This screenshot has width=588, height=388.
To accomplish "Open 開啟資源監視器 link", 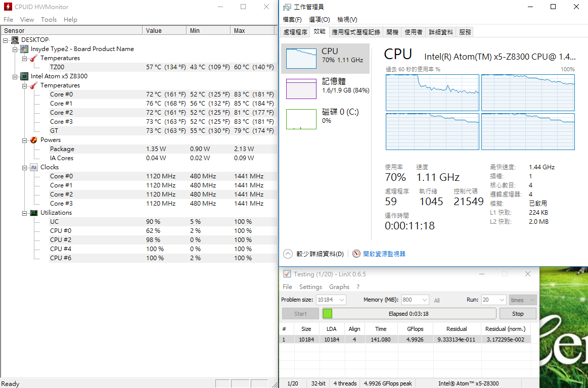I will 384,254.
